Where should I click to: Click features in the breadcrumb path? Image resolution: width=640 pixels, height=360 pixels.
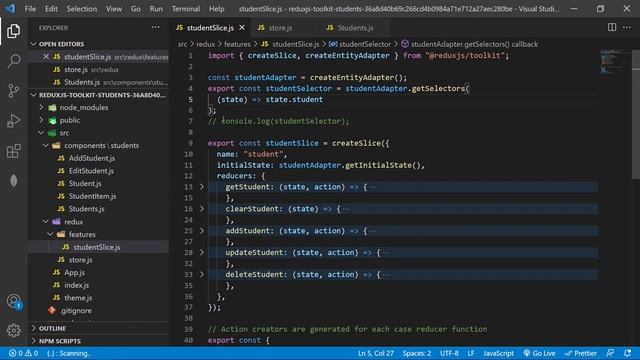point(237,44)
